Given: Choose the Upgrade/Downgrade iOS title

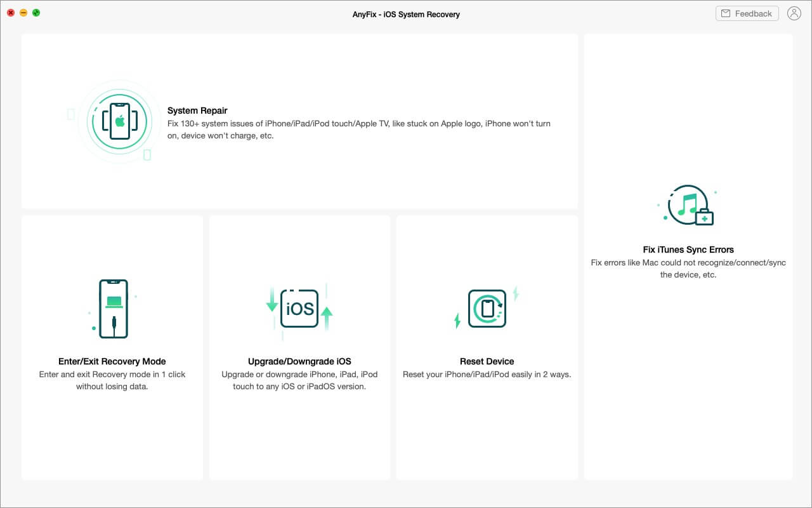Looking at the screenshot, I should [x=299, y=361].
